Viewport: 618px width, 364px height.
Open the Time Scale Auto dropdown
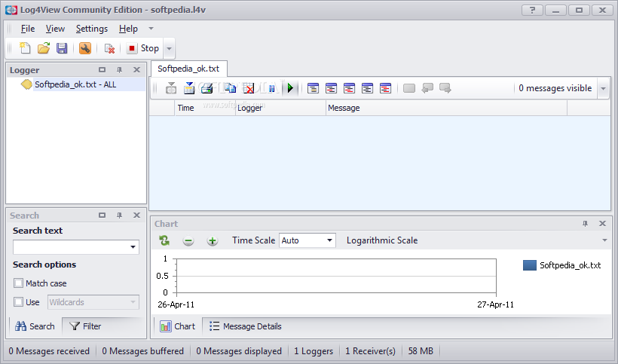[x=307, y=240]
